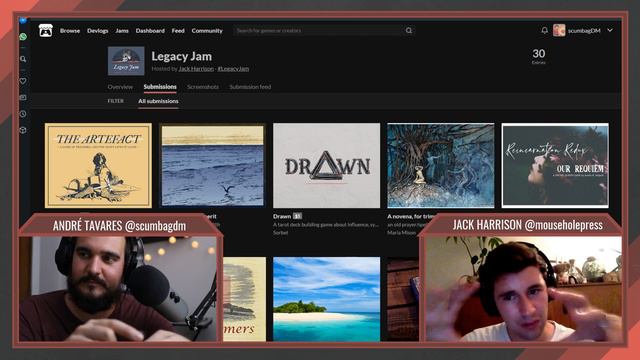Click the 30 Entries counter
This screenshot has width=640, height=360.
[539, 56]
